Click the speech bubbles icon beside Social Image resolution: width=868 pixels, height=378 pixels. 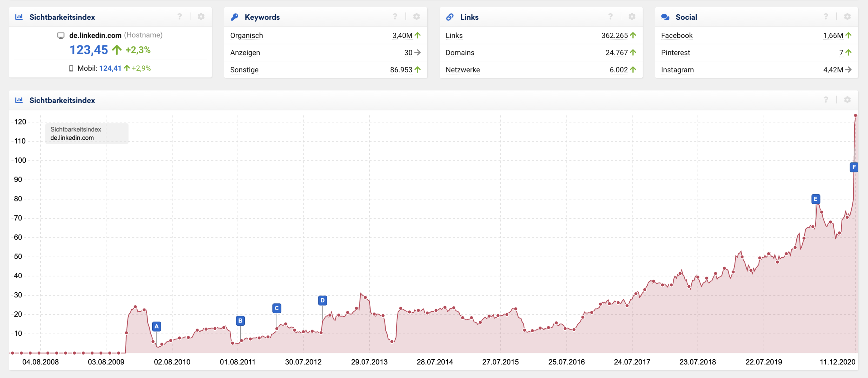pyautogui.click(x=665, y=17)
